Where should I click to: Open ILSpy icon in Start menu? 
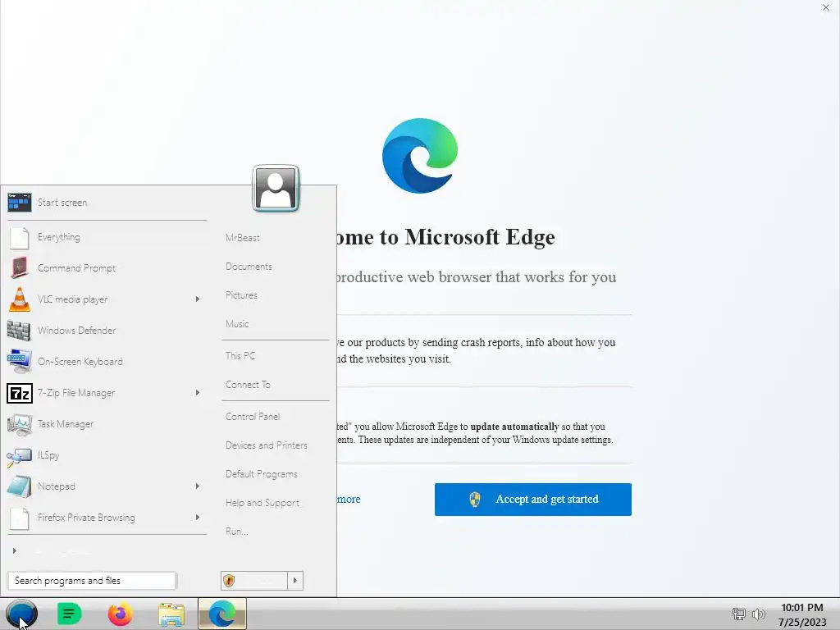[x=20, y=456]
